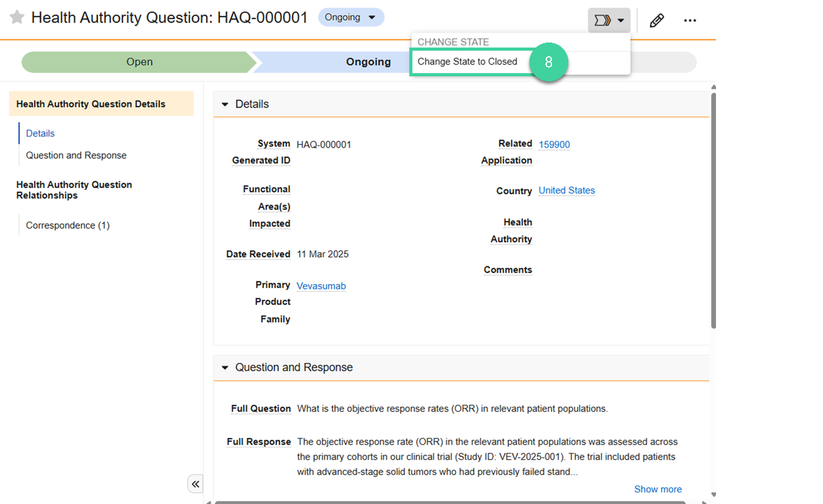The height and width of the screenshot is (504, 823).
Task: Click the Comments field label
Action: [x=508, y=270]
